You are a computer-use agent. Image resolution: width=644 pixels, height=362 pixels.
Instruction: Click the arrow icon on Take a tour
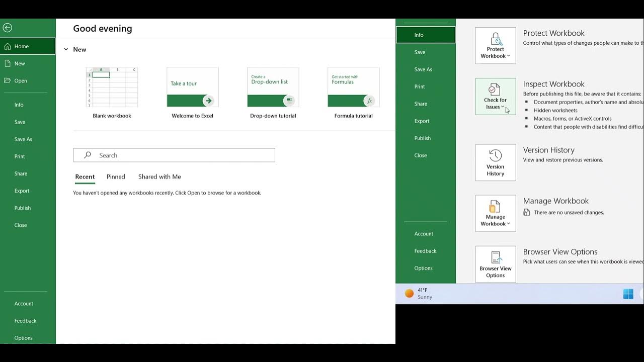tap(208, 101)
